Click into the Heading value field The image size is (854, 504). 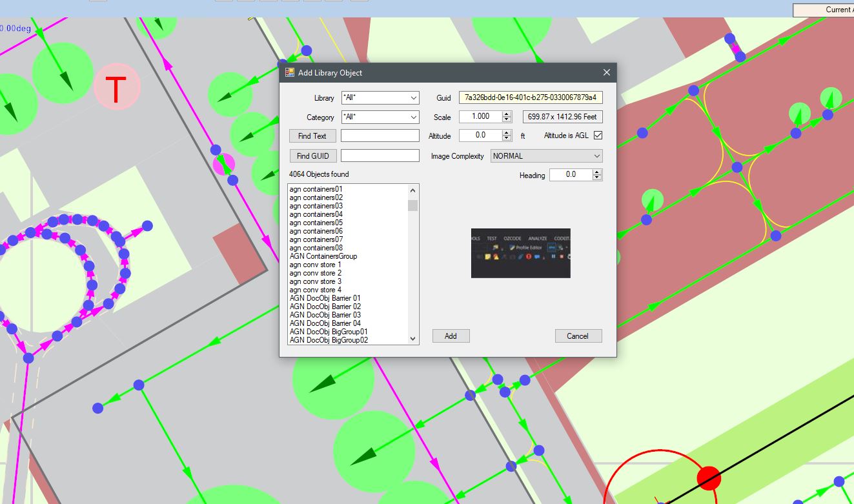click(571, 175)
